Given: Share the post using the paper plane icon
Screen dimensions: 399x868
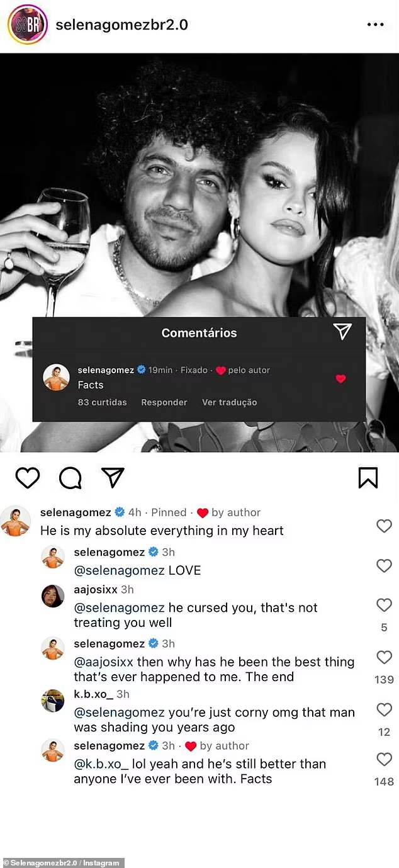Looking at the screenshot, I should [x=112, y=478].
